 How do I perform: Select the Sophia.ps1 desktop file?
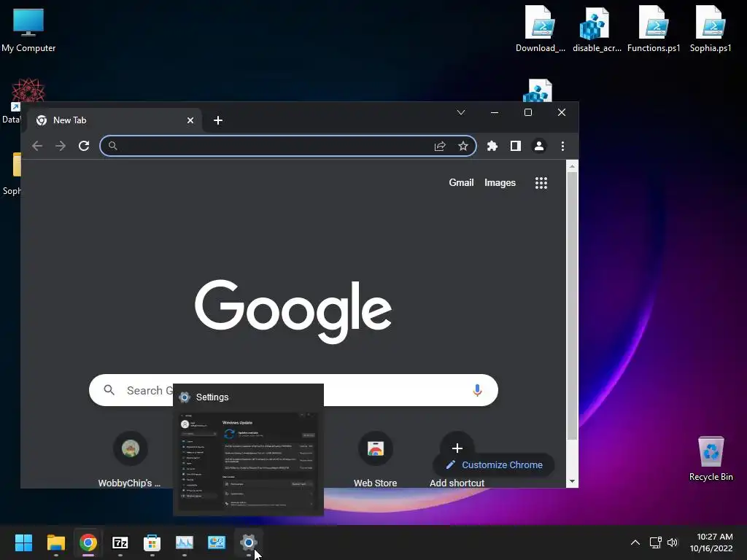[711, 29]
